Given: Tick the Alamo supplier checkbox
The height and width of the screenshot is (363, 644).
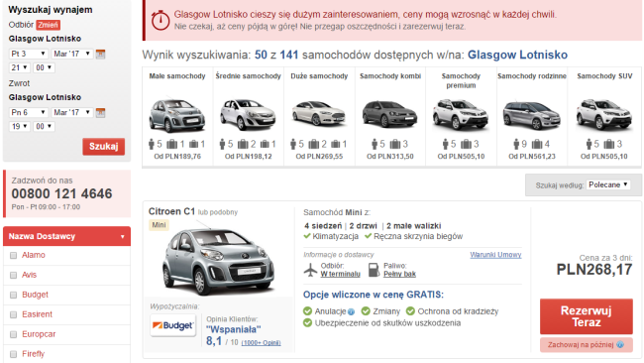Looking at the screenshot, I should click(x=13, y=255).
